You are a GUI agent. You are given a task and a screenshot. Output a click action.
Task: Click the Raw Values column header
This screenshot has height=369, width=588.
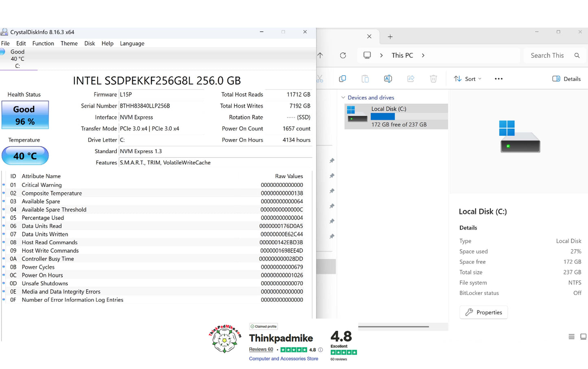pyautogui.click(x=289, y=176)
